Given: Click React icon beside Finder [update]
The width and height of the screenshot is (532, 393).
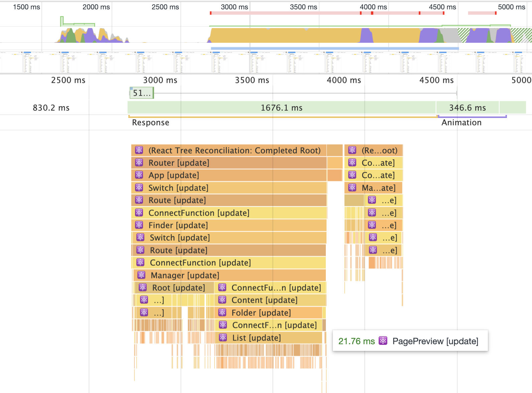Looking at the screenshot, I should click(x=139, y=225).
